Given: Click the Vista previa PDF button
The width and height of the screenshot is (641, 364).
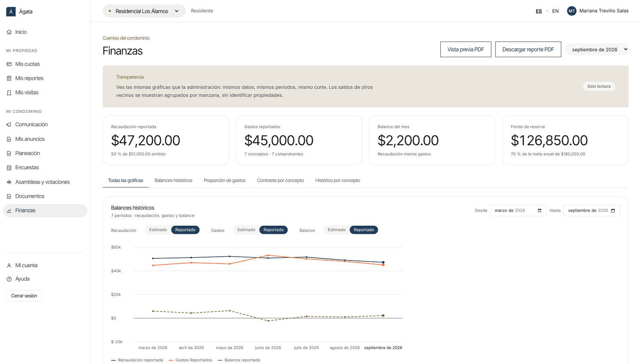Looking at the screenshot, I should [466, 49].
